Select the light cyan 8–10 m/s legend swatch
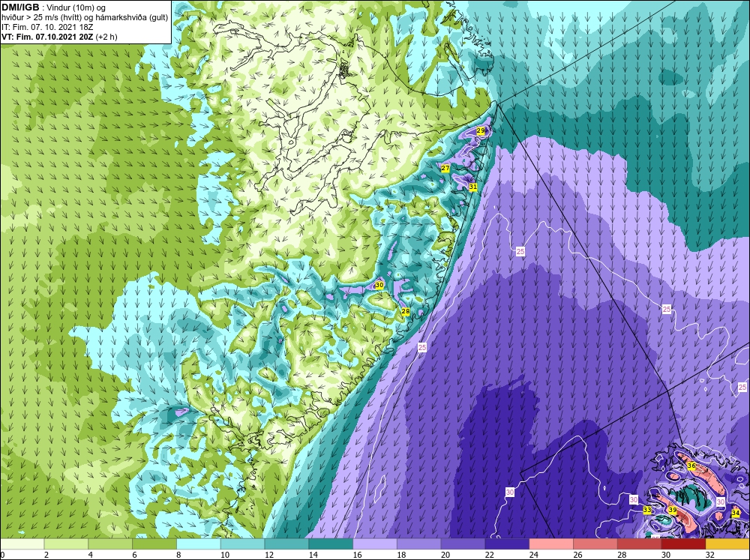750x560 pixels. (x=199, y=544)
